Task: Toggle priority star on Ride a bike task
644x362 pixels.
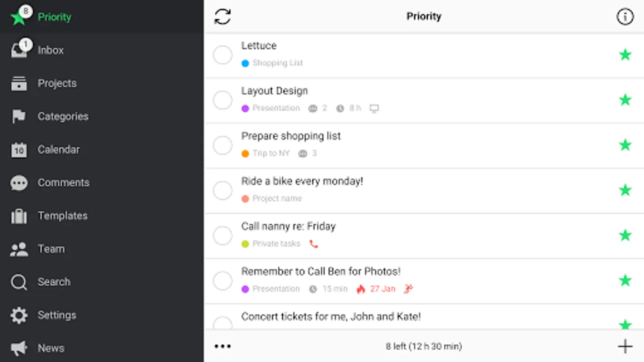Action: point(625,190)
